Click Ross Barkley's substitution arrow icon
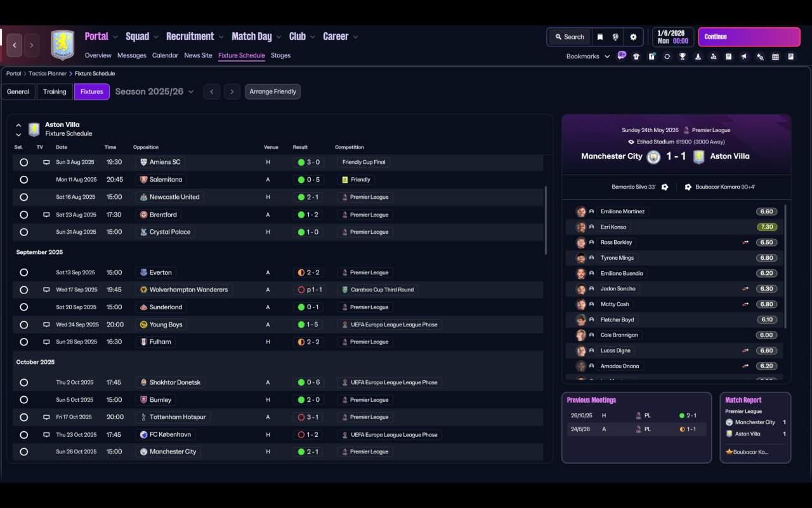The height and width of the screenshot is (508, 812). tap(745, 243)
